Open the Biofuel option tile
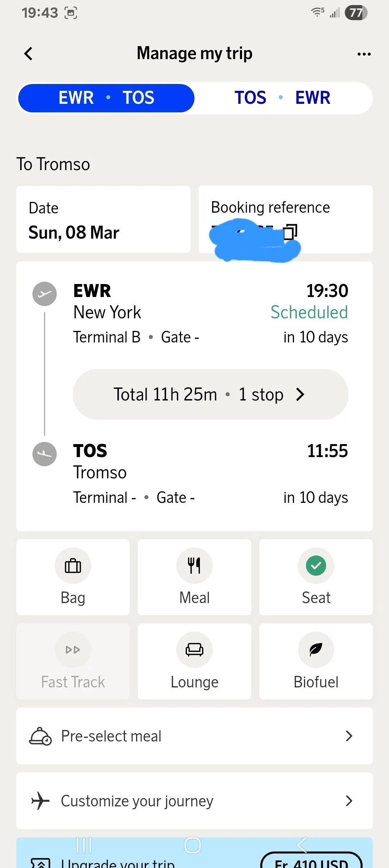Image resolution: width=389 pixels, height=868 pixels. tap(316, 661)
